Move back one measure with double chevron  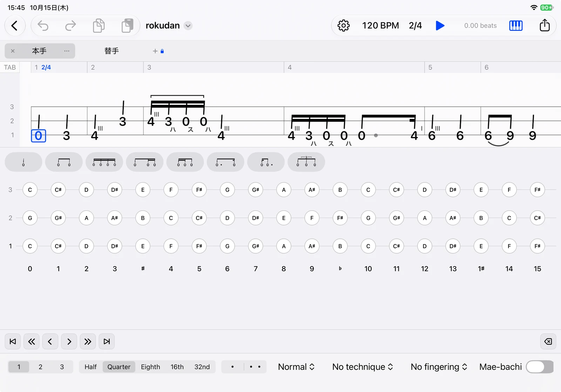click(x=32, y=342)
